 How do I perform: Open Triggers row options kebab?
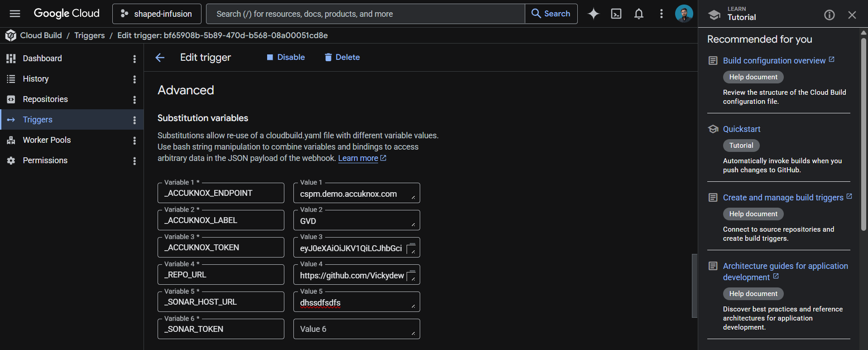134,120
